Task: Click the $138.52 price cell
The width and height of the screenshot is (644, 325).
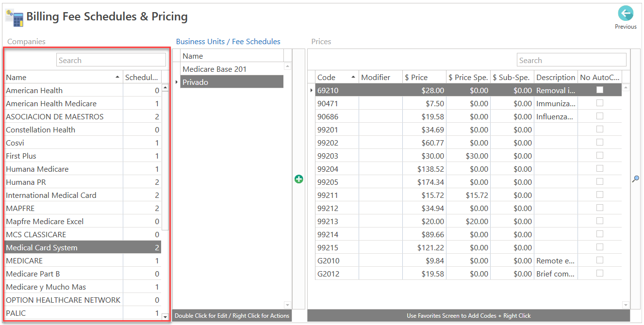Action: (x=424, y=169)
